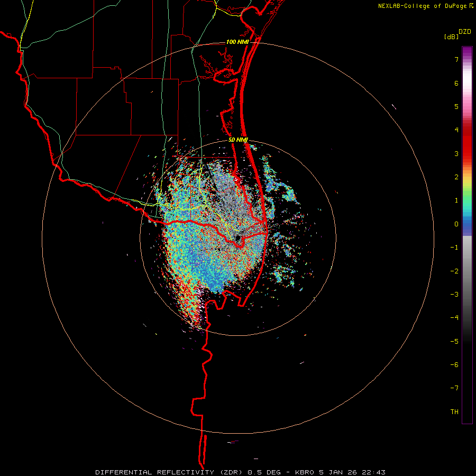Click the -7 value on color scale

[x=454, y=388]
